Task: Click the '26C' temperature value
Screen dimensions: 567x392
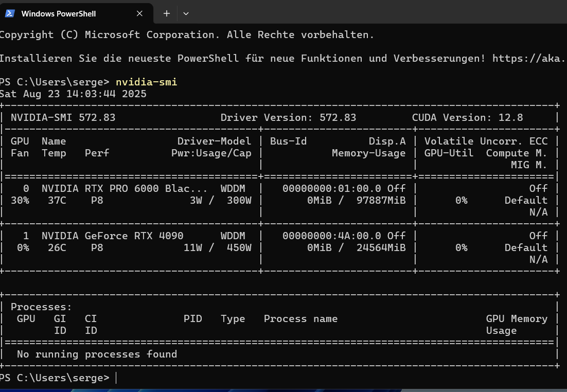Action: tap(57, 248)
